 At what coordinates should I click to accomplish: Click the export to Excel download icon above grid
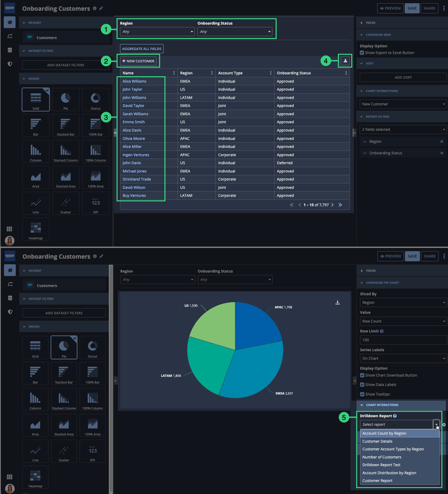[345, 61]
